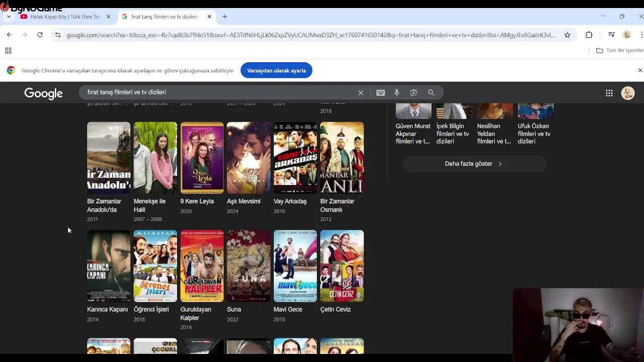
Task: Click Varsayılan olarak ayarla button
Action: (276, 70)
